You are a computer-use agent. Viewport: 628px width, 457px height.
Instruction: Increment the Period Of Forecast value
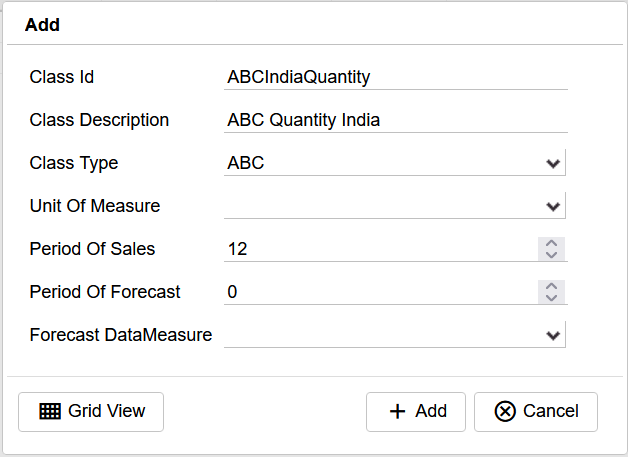[552, 286]
